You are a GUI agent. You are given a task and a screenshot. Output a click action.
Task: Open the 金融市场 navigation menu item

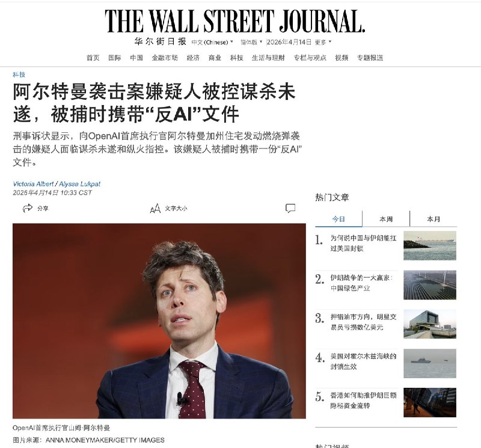click(165, 58)
